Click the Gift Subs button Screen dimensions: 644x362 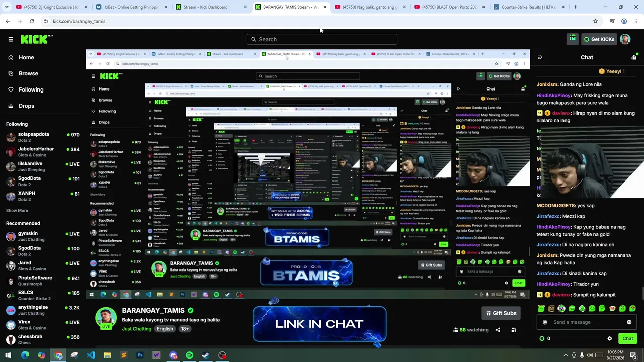(501, 313)
